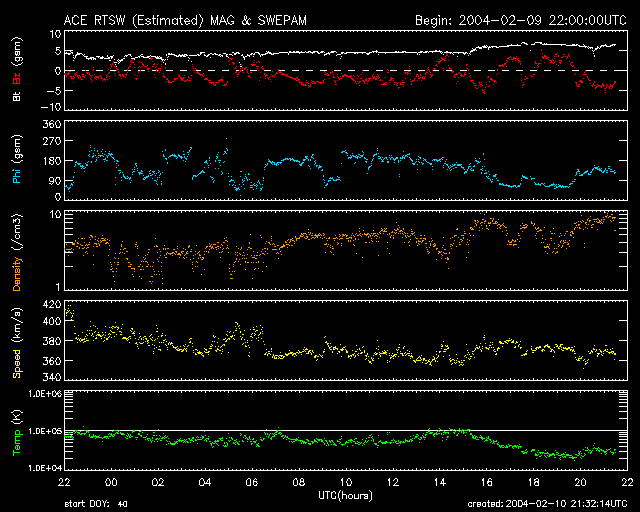Click the 1.0E+04 tick on Temp axis
The image size is (640, 512).
43,467
